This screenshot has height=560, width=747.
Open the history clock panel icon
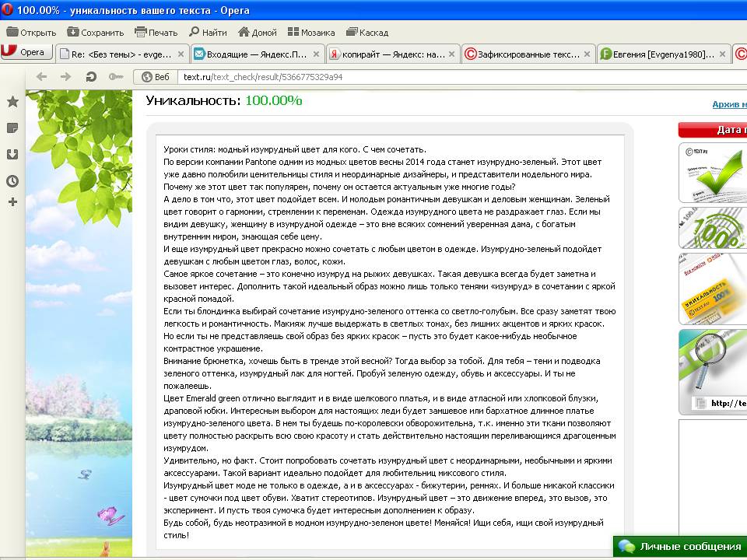[x=13, y=181]
